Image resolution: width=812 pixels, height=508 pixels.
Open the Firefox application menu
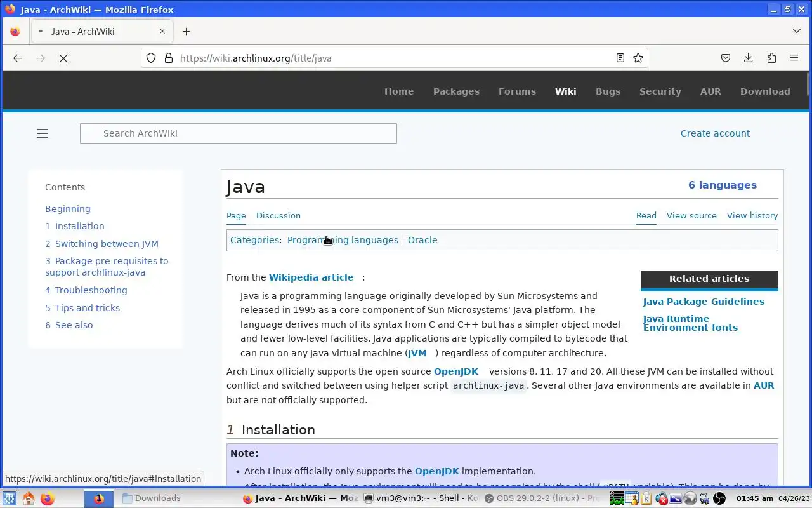[x=794, y=58]
